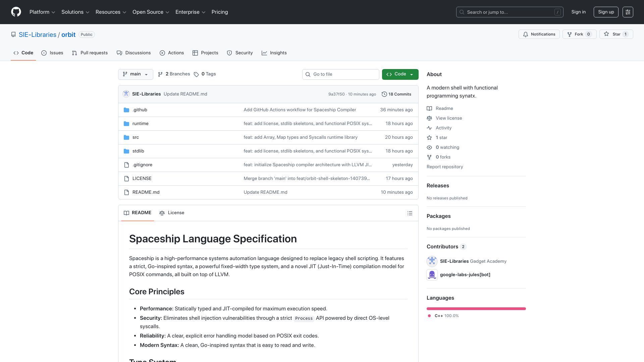Focus the Go to file input
Viewport: 644px width, 362px height.
tap(341, 74)
